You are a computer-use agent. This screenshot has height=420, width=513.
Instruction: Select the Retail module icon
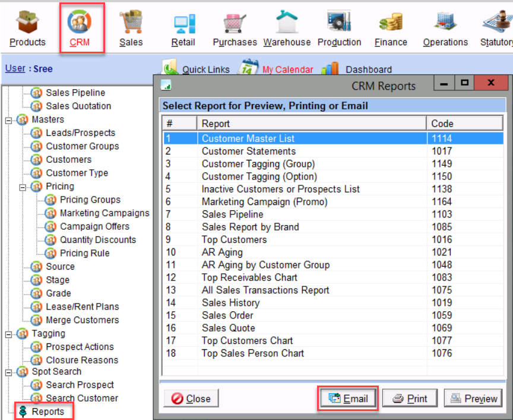(x=183, y=24)
